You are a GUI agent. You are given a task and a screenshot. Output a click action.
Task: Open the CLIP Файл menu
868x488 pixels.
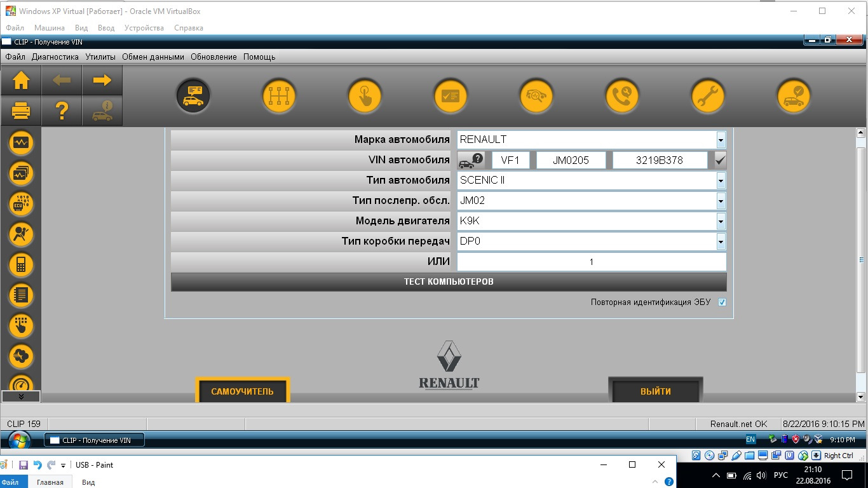(x=15, y=57)
